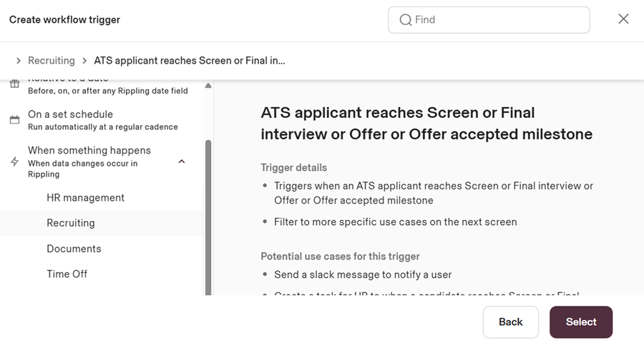This screenshot has width=644, height=348.
Task: Click the sidebar scroll up arrow
Action: (x=208, y=86)
